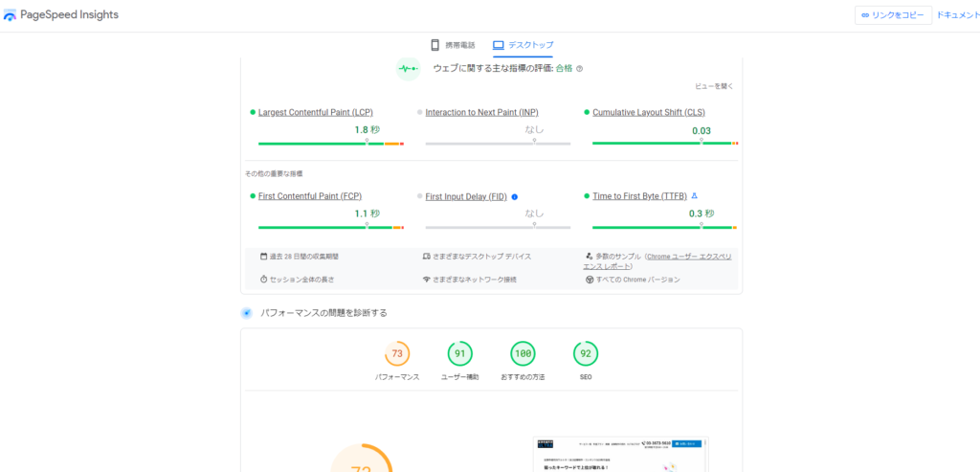Click the さまざまなネットワーク接続 text
Image resolution: width=980 pixels, height=472 pixels.
click(x=475, y=280)
